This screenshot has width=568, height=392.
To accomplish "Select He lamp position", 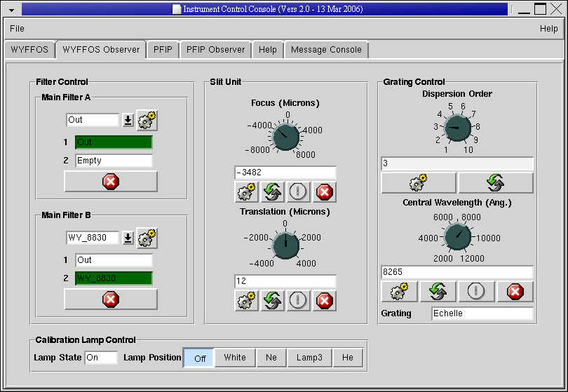I will click(x=348, y=358).
